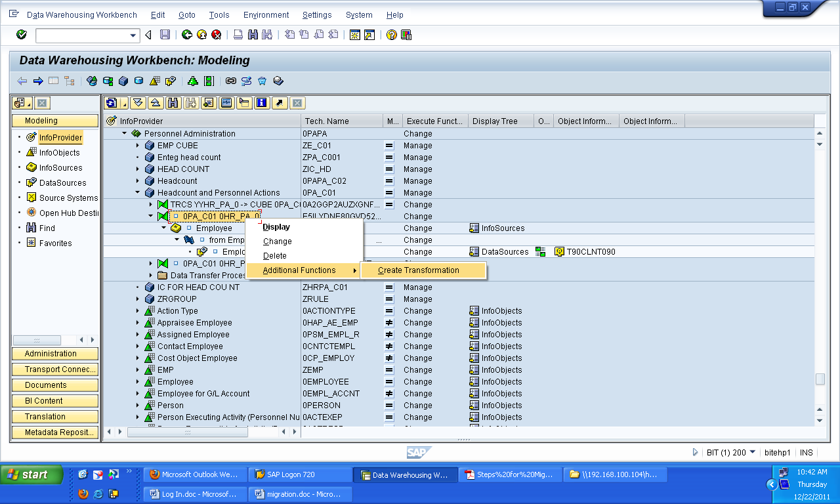Select InfoObjects in the Modeling list
The width and height of the screenshot is (840, 504).
(59, 153)
